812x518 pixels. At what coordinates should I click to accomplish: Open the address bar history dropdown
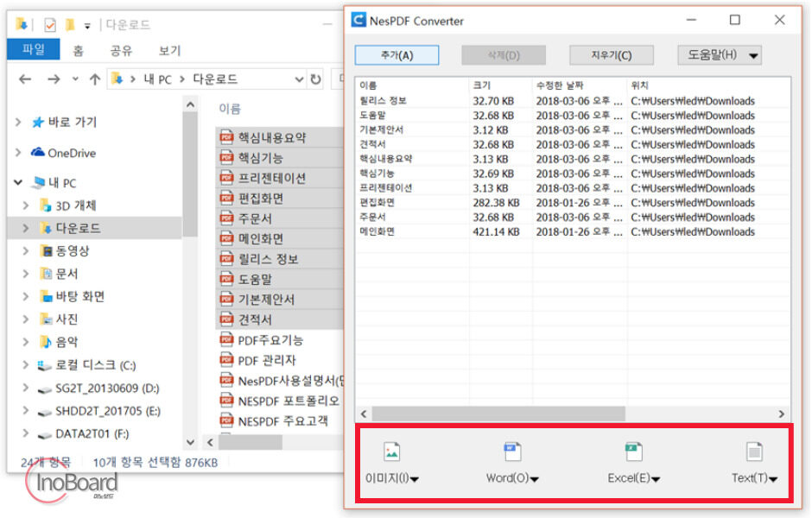(299, 79)
